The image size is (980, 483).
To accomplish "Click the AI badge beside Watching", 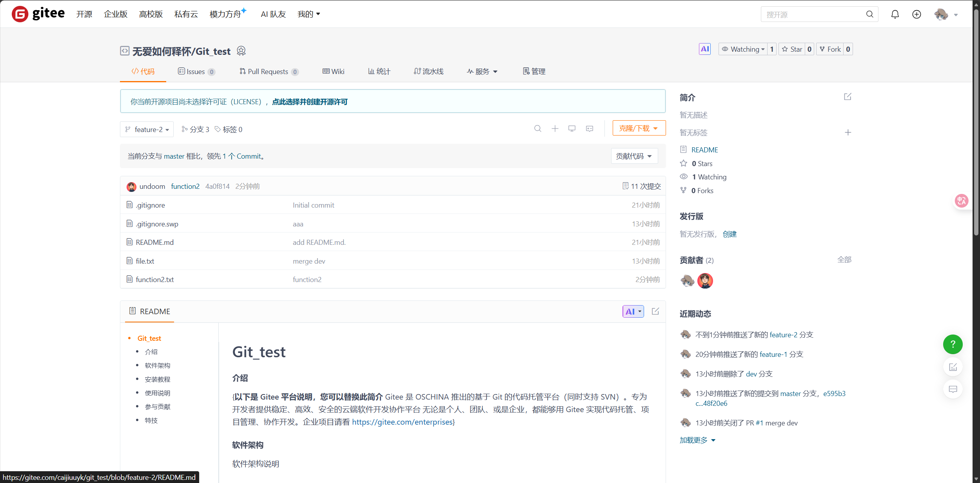I will click(704, 49).
